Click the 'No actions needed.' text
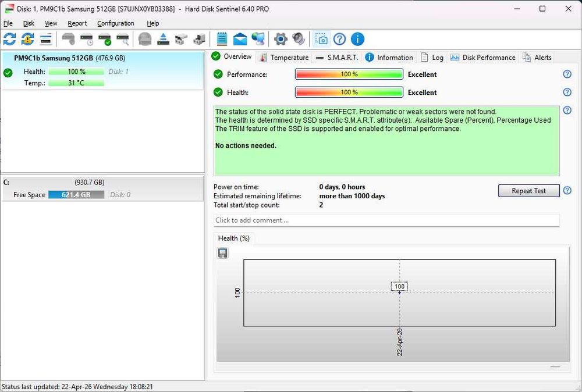The height and width of the screenshot is (392, 582). tap(246, 146)
